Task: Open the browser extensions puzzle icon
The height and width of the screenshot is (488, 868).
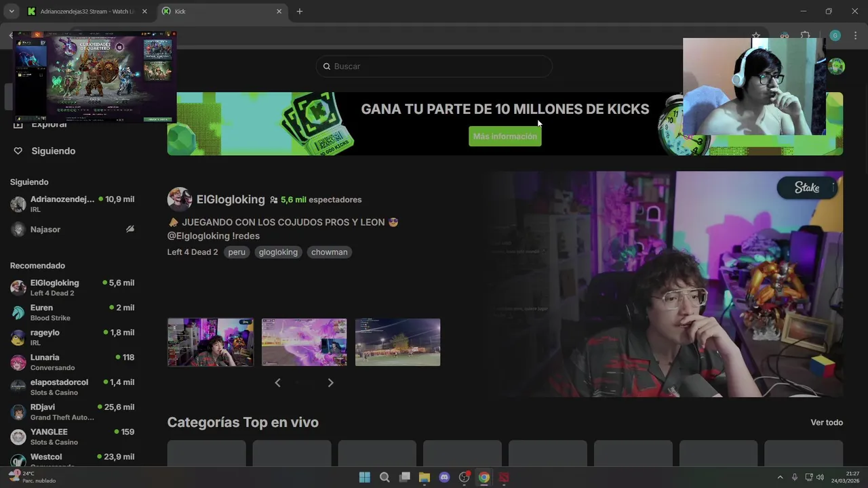Action: pyautogui.click(x=806, y=36)
